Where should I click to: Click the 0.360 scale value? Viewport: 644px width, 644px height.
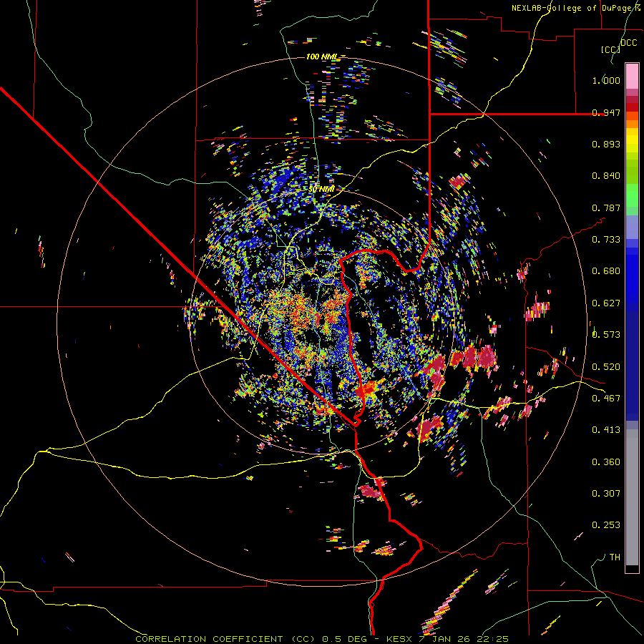[606, 462]
